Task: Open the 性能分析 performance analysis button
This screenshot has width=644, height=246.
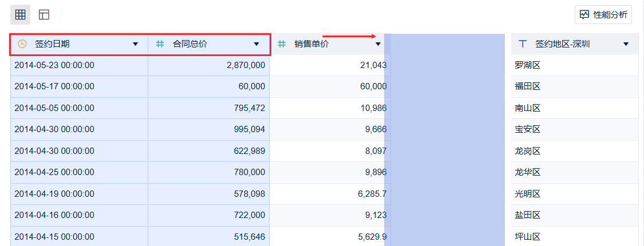Action: (603, 14)
